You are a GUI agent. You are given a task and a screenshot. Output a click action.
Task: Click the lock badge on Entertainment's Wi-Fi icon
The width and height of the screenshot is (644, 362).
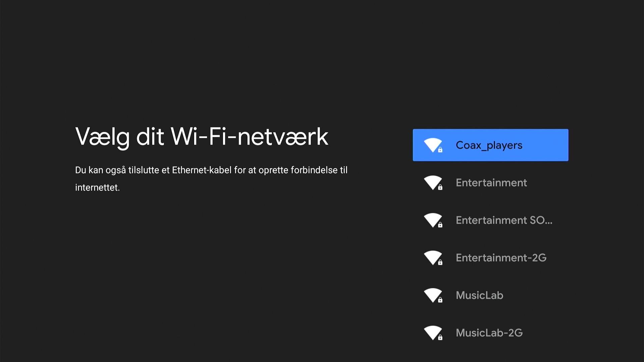point(440,188)
